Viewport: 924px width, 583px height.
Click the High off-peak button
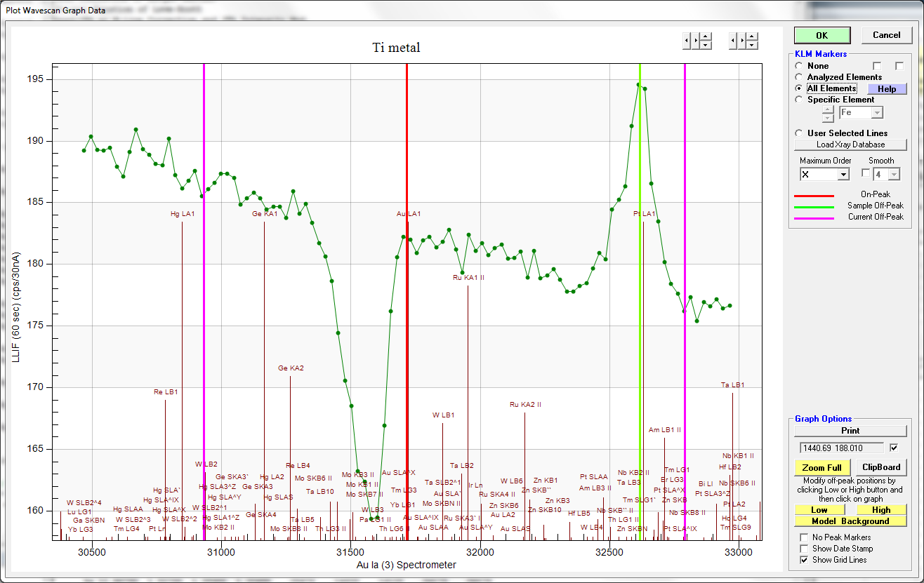tap(881, 510)
